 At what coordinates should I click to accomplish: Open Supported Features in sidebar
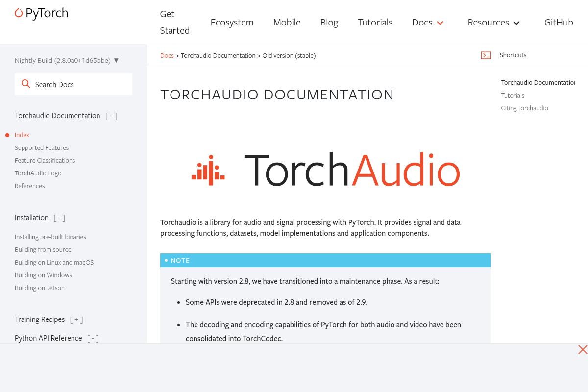pos(42,148)
